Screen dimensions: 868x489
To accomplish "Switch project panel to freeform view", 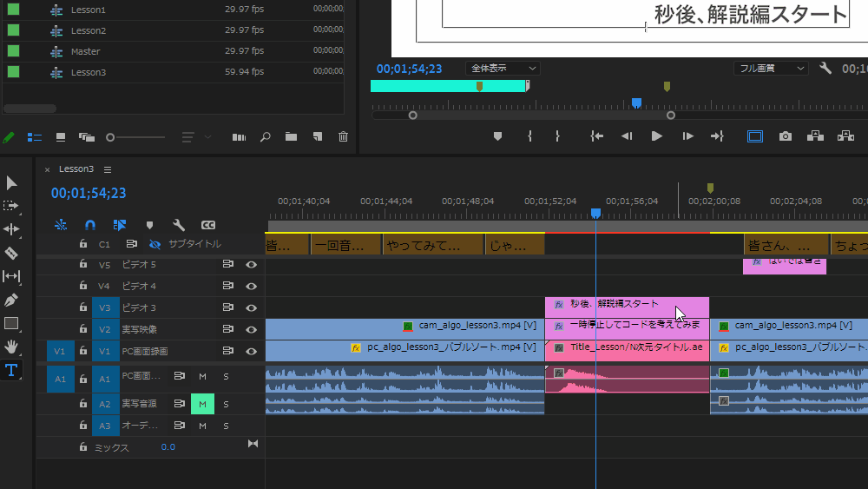I will tap(86, 137).
